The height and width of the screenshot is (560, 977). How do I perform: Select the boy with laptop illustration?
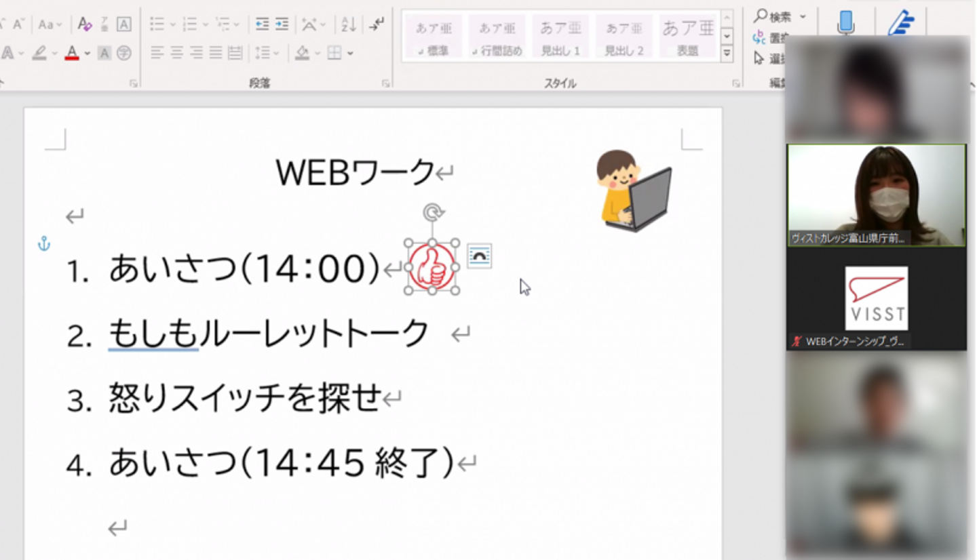click(634, 191)
